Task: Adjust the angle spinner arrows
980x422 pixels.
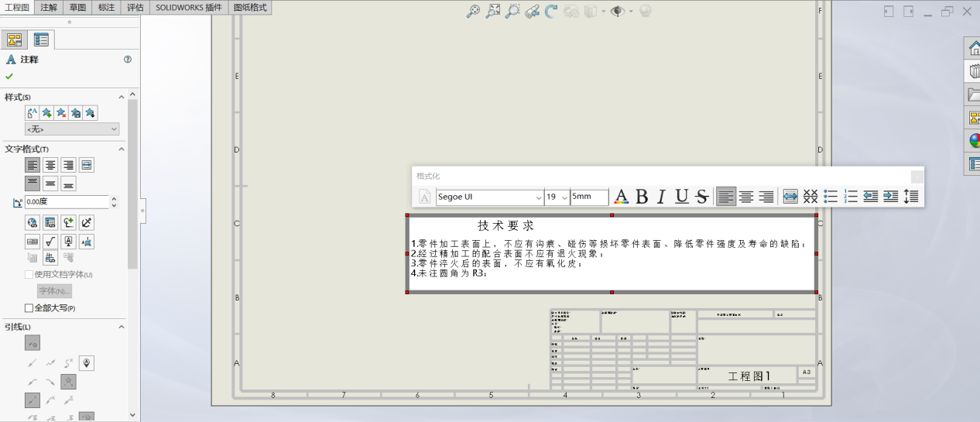Action: coord(115,202)
